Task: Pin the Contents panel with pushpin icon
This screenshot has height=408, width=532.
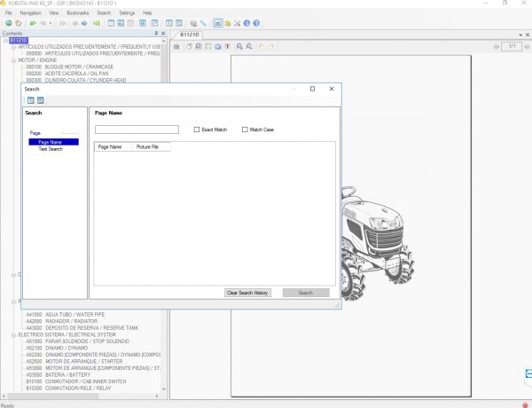Action: coord(155,33)
